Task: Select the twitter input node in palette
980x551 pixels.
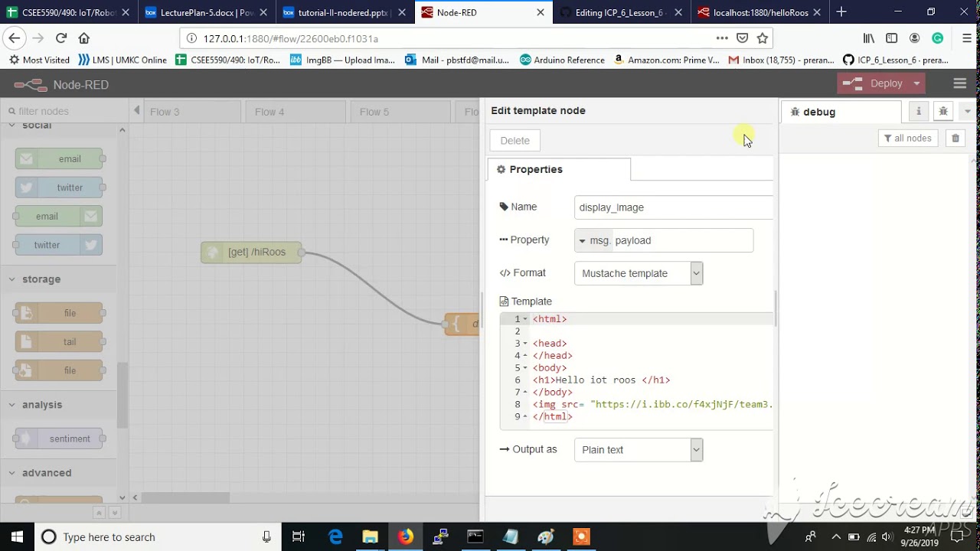Action: 59,187
